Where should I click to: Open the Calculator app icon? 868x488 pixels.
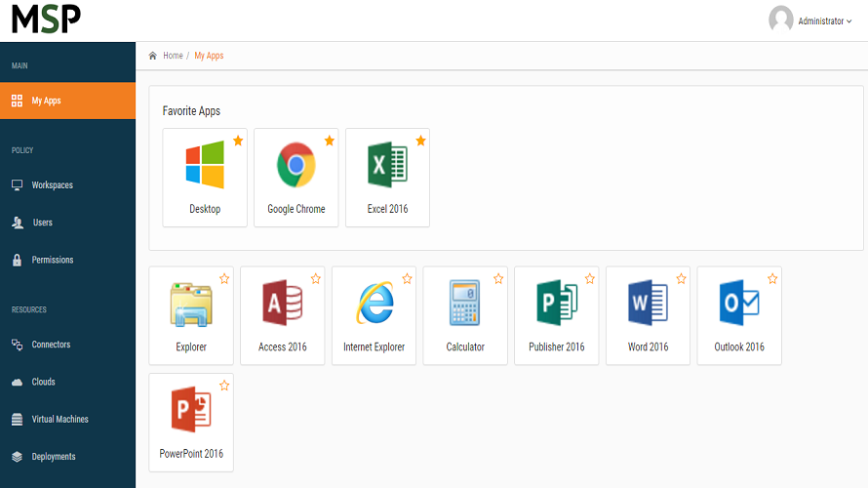pyautogui.click(x=465, y=303)
